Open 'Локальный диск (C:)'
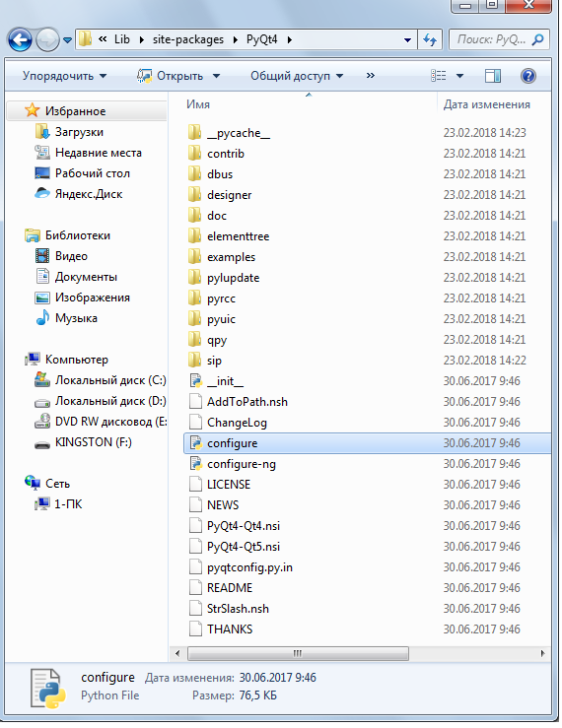 tap(110, 380)
